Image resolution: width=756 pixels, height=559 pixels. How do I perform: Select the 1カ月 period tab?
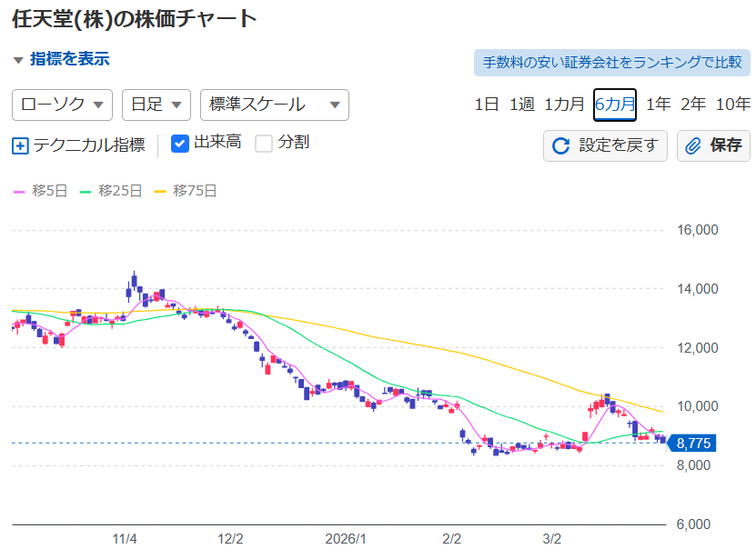tap(564, 105)
